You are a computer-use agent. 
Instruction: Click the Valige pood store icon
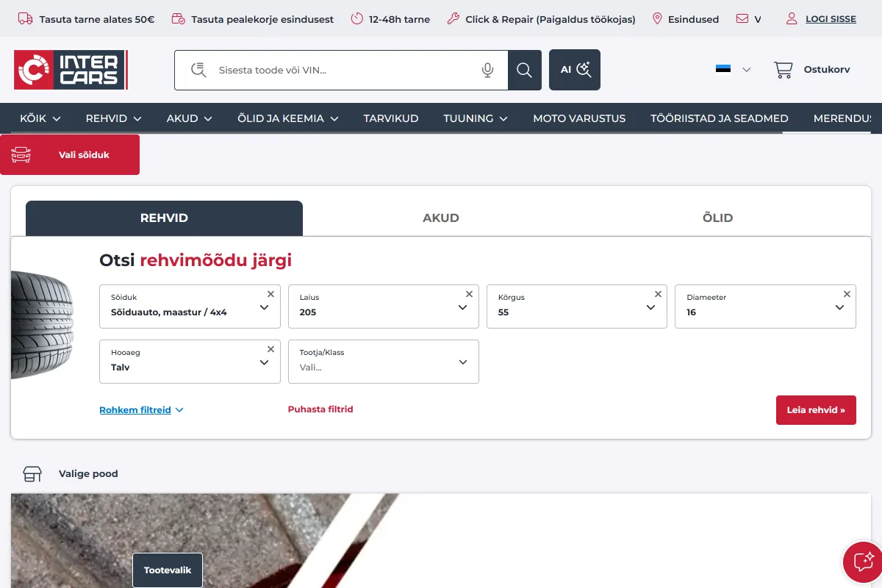pos(32,473)
